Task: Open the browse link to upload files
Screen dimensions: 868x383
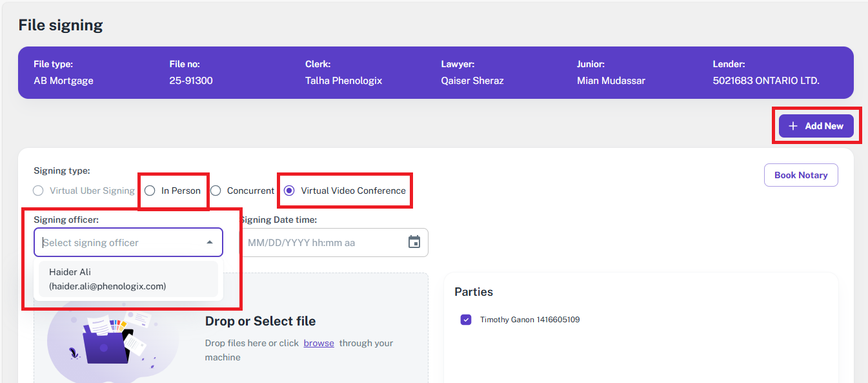Action: (319, 343)
